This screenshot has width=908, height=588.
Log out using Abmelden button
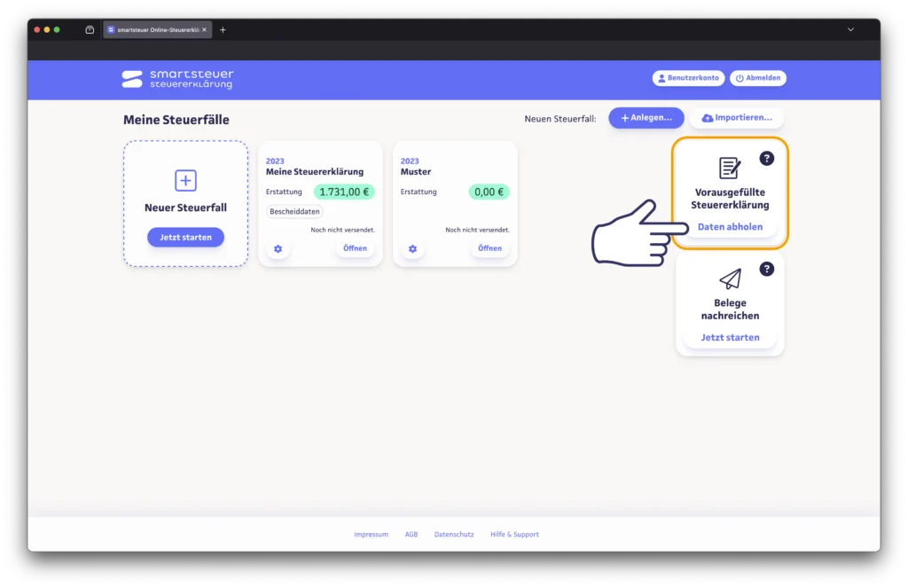pos(757,78)
